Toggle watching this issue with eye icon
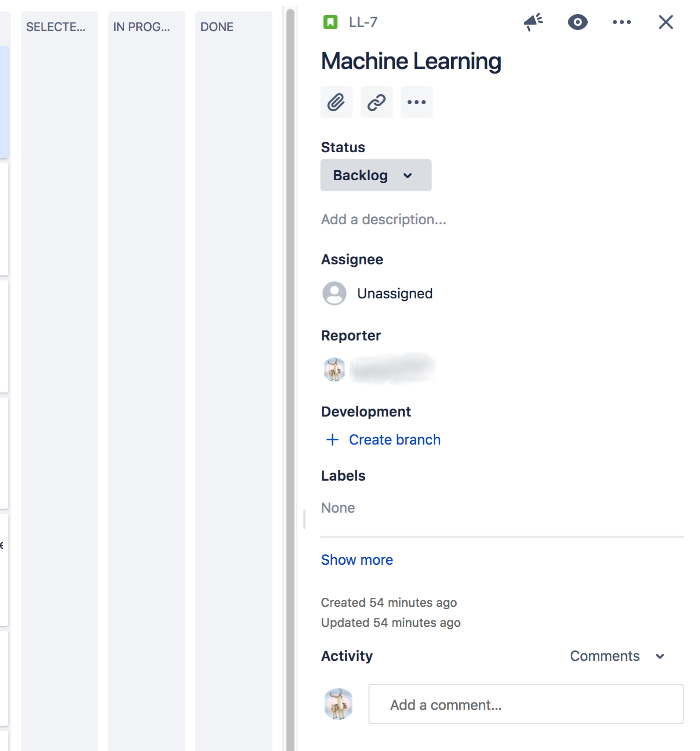 click(x=577, y=22)
